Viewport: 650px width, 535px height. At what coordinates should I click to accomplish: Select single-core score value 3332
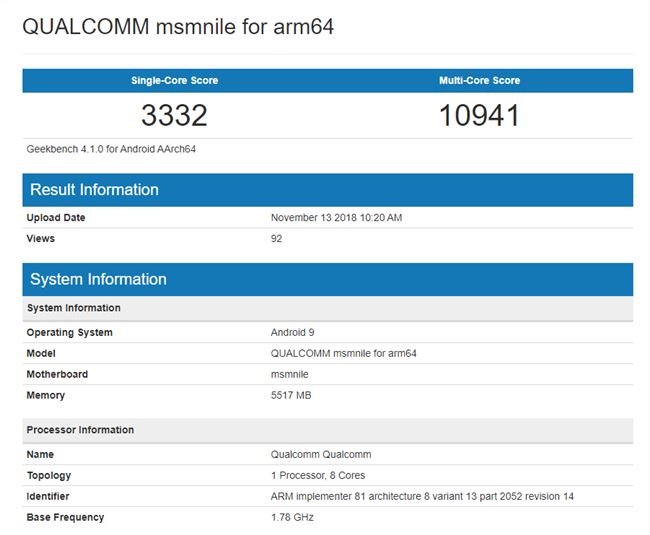174,115
